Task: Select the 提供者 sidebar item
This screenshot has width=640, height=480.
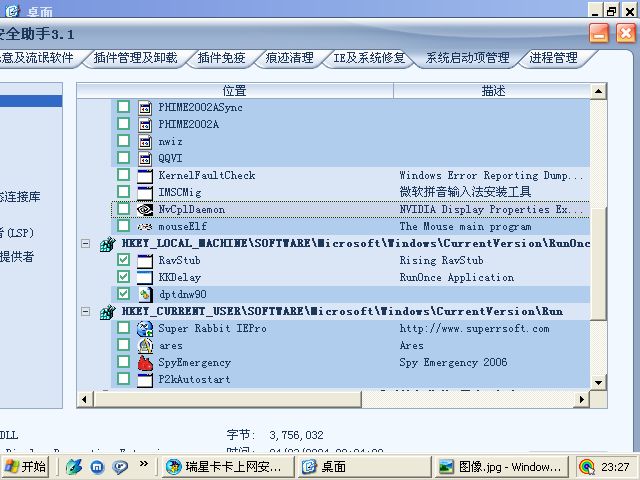Action: coord(17,257)
